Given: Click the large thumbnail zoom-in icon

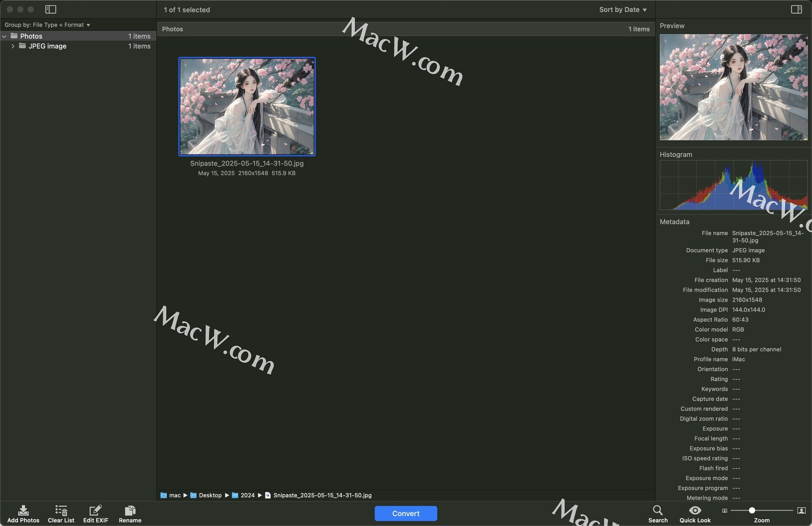Looking at the screenshot, I should pyautogui.click(x=801, y=510).
